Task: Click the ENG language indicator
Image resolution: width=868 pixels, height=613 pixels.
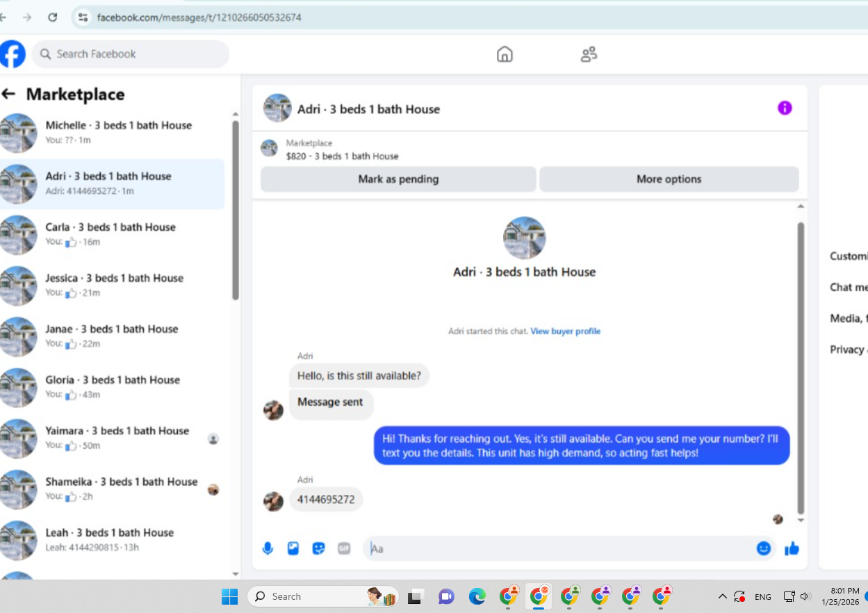Action: pos(762,597)
